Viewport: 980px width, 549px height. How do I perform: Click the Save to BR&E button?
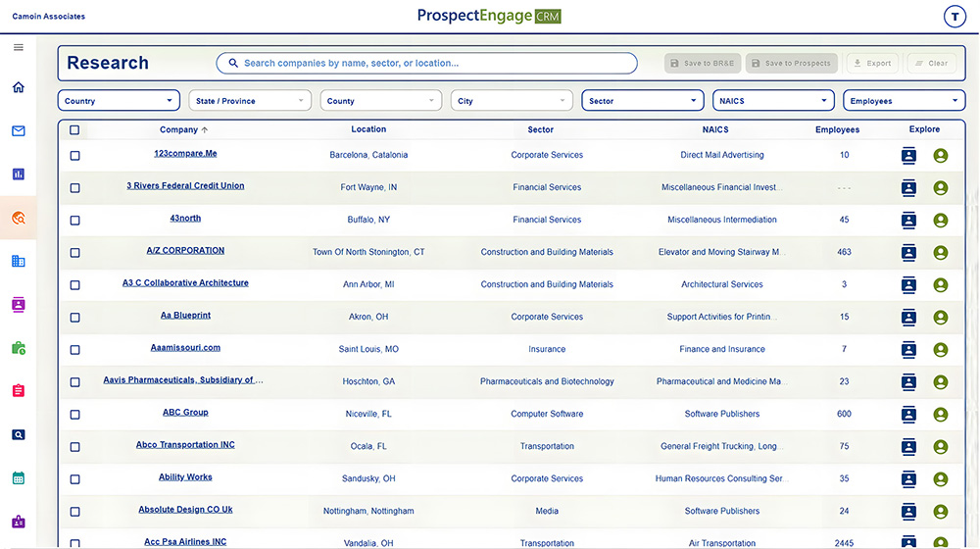703,63
